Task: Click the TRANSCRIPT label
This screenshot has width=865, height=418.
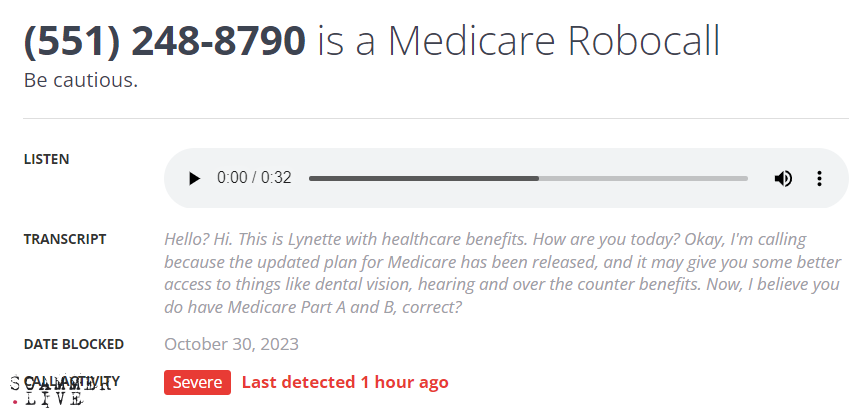Action: tap(65, 239)
